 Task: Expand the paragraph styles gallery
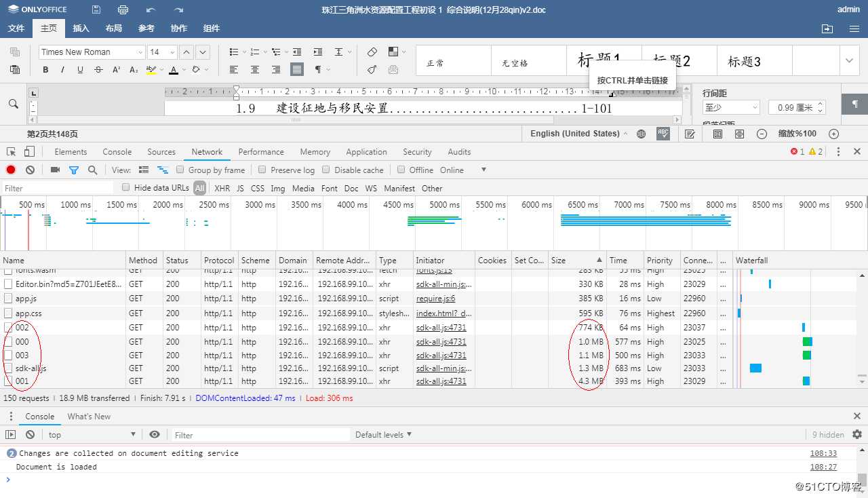(850, 61)
